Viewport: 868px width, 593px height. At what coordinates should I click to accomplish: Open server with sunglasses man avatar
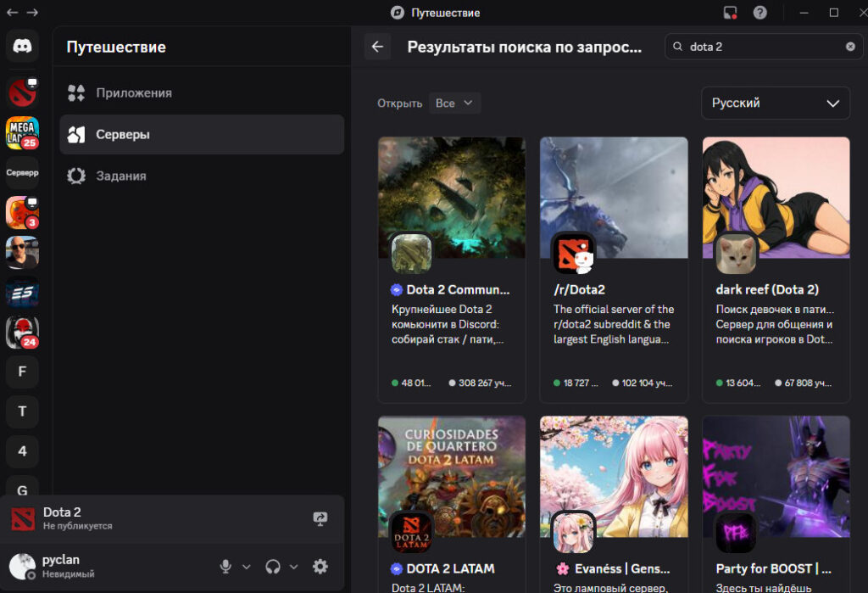click(22, 252)
